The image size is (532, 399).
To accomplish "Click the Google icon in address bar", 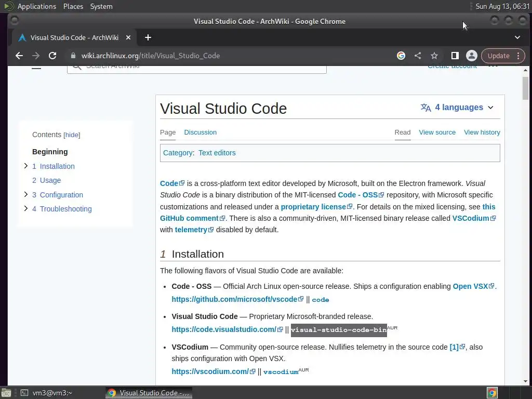I will (x=401, y=56).
